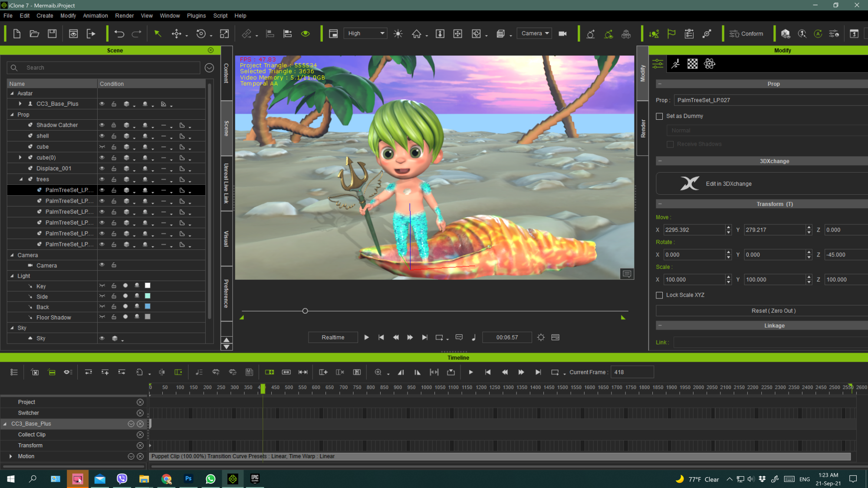Image resolution: width=868 pixels, height=488 pixels.
Task: Play the animation in viewport controls
Action: (x=366, y=337)
